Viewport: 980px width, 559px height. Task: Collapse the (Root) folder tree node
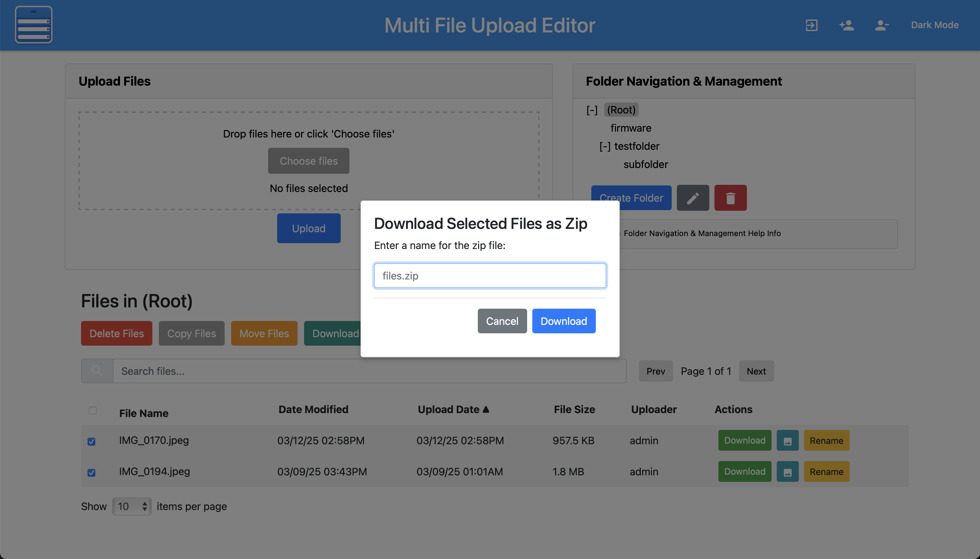[x=592, y=110]
